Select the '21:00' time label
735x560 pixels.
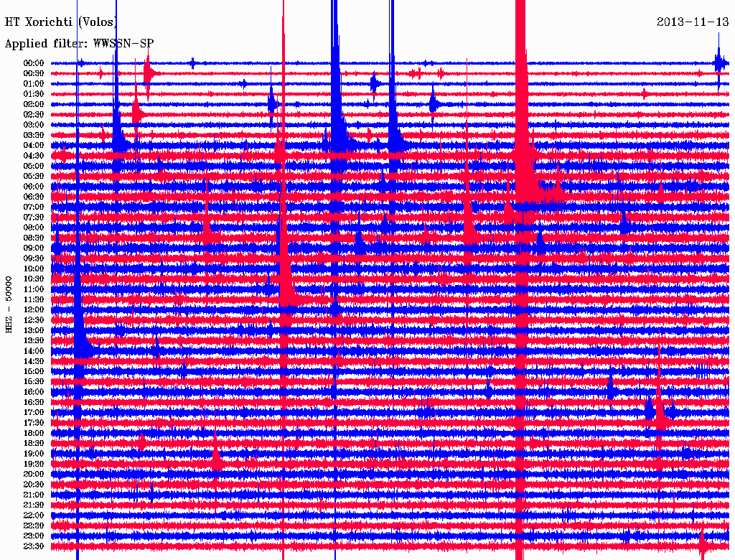click(x=34, y=495)
